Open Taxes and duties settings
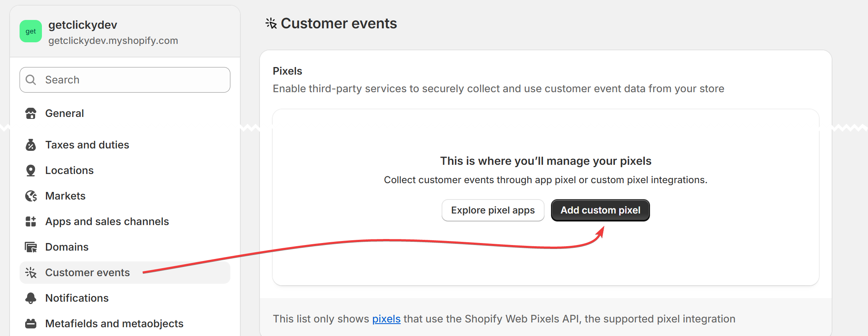The height and width of the screenshot is (336, 868). (87, 145)
